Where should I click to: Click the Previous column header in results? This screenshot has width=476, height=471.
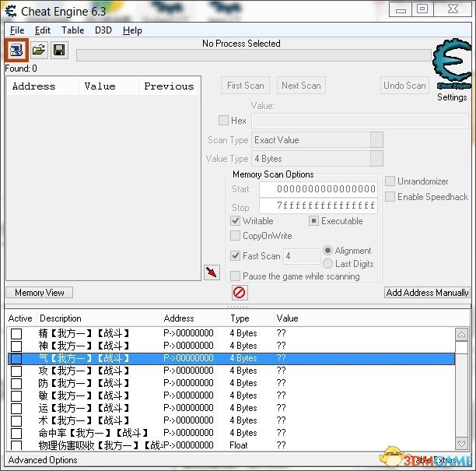[169, 86]
